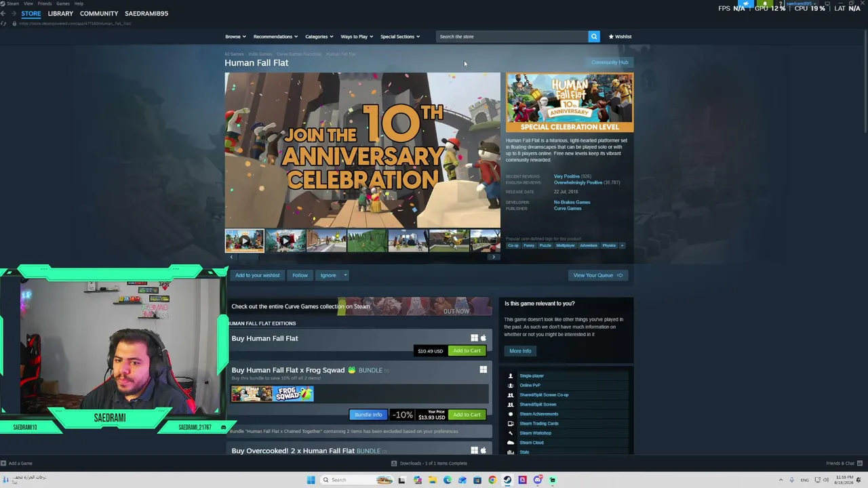Click the Steam Cloud icon
The height and width of the screenshot is (488, 868).
coord(511,443)
